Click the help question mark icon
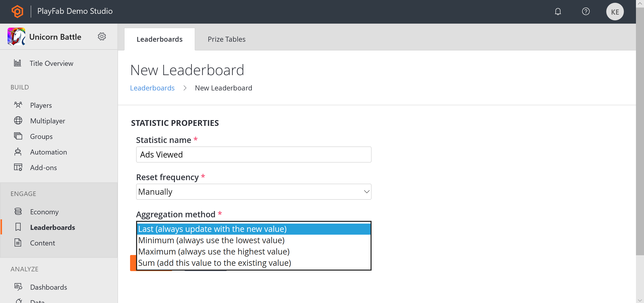 586,12
